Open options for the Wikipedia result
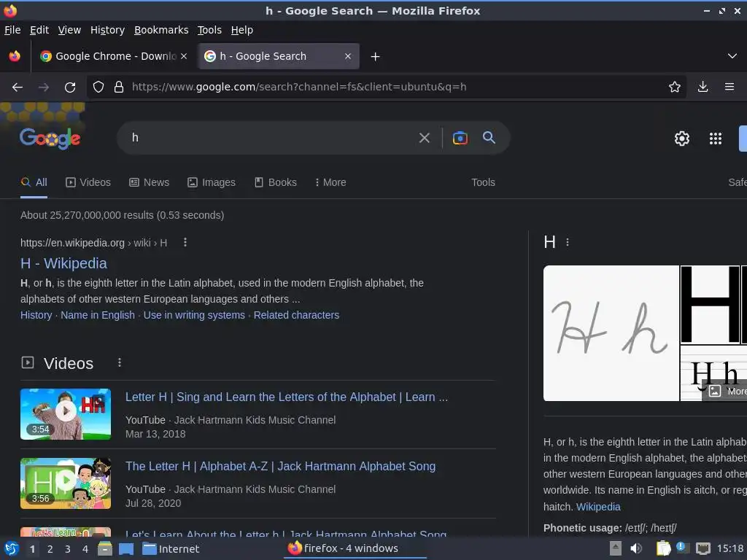747x560 pixels. tap(185, 242)
